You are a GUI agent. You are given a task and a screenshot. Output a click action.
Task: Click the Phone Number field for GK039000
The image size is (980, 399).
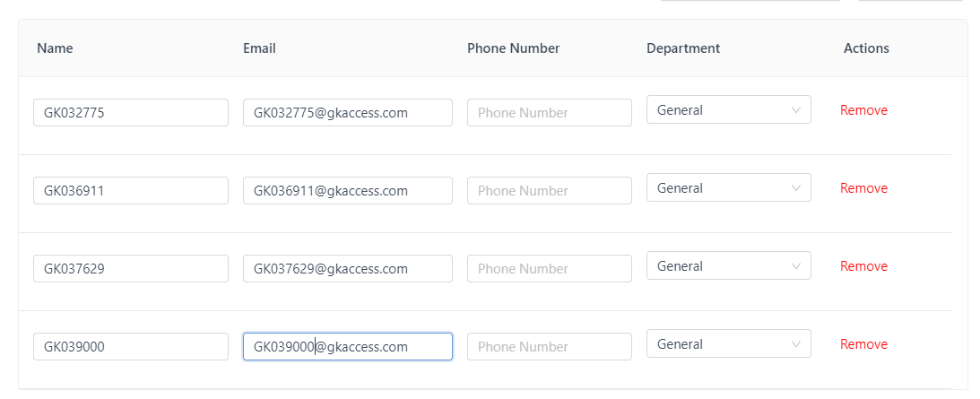pos(549,347)
